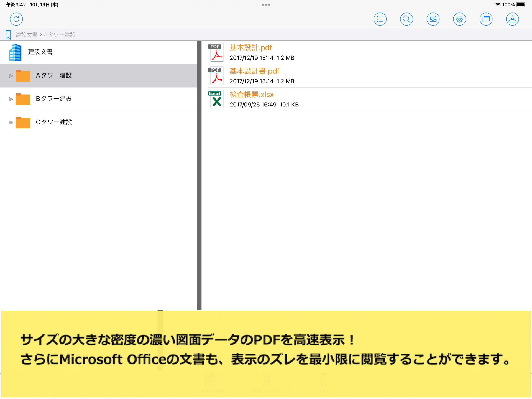
Task: Open the inbox/archive tray icon
Action: click(x=433, y=19)
